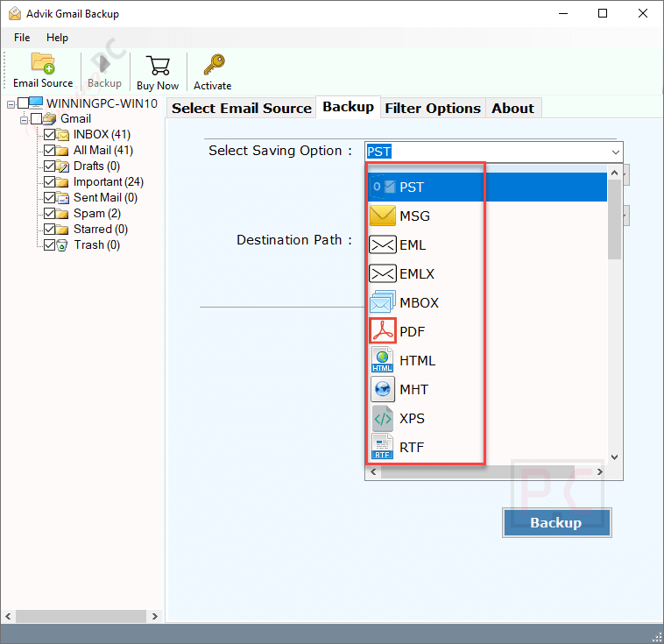Select the MSG yellow envelope icon
Image resolution: width=664 pixels, height=644 pixels.
click(383, 216)
